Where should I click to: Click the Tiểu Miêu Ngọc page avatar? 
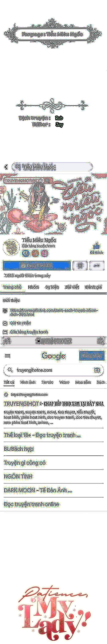click(x=11, y=247)
